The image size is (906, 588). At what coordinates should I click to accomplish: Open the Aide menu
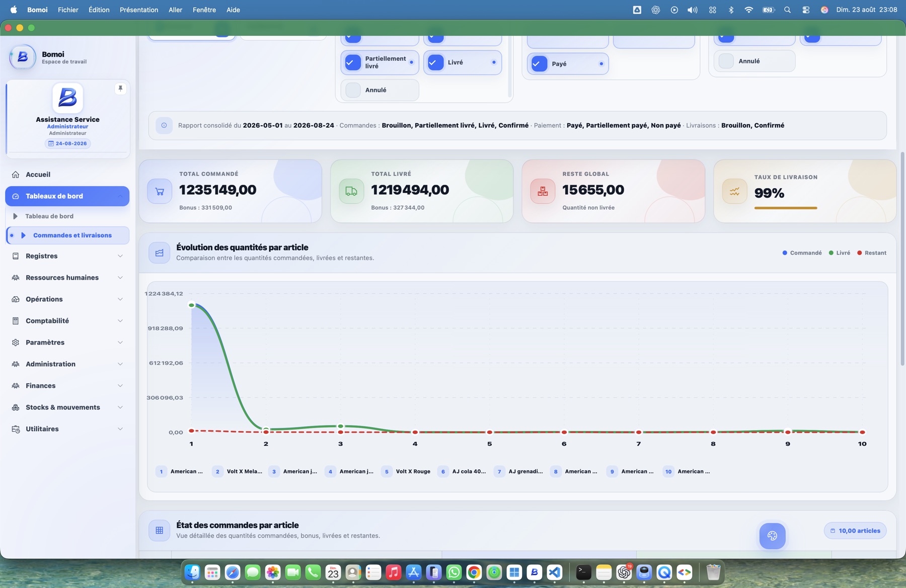click(x=233, y=10)
